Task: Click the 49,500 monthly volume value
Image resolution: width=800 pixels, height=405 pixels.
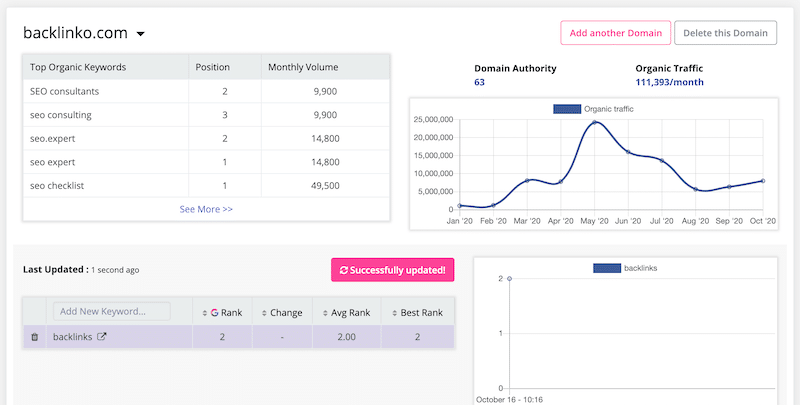Action: [x=325, y=186]
